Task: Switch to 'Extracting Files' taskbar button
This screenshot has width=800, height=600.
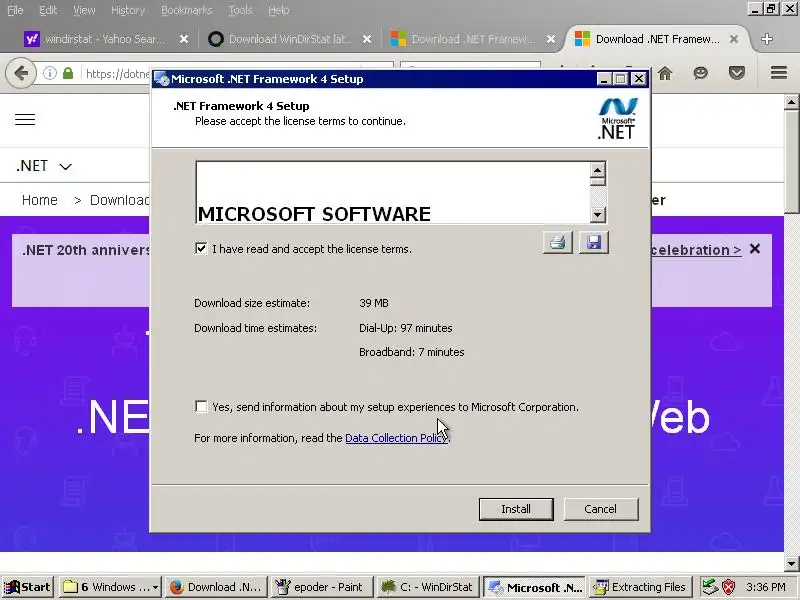Action: [x=640, y=587]
